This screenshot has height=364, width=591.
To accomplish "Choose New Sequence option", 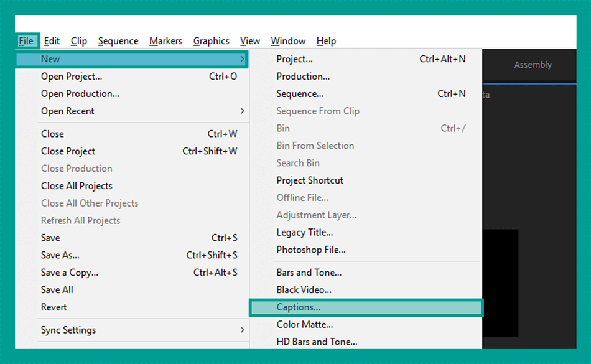I will [x=366, y=94].
